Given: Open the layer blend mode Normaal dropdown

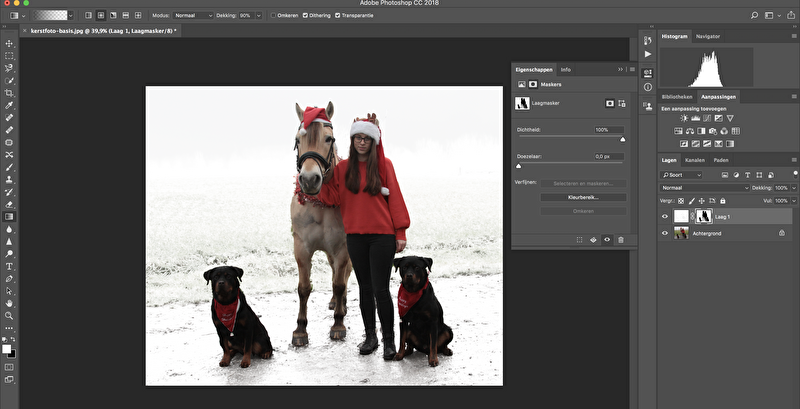Looking at the screenshot, I should click(x=705, y=188).
